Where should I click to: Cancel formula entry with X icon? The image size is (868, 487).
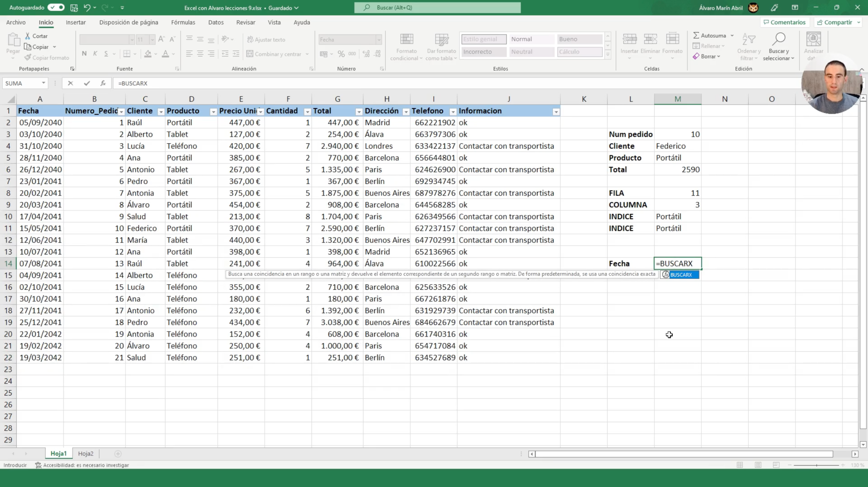pos(70,83)
